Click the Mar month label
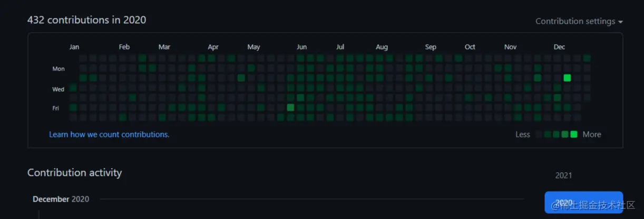 [x=164, y=47]
